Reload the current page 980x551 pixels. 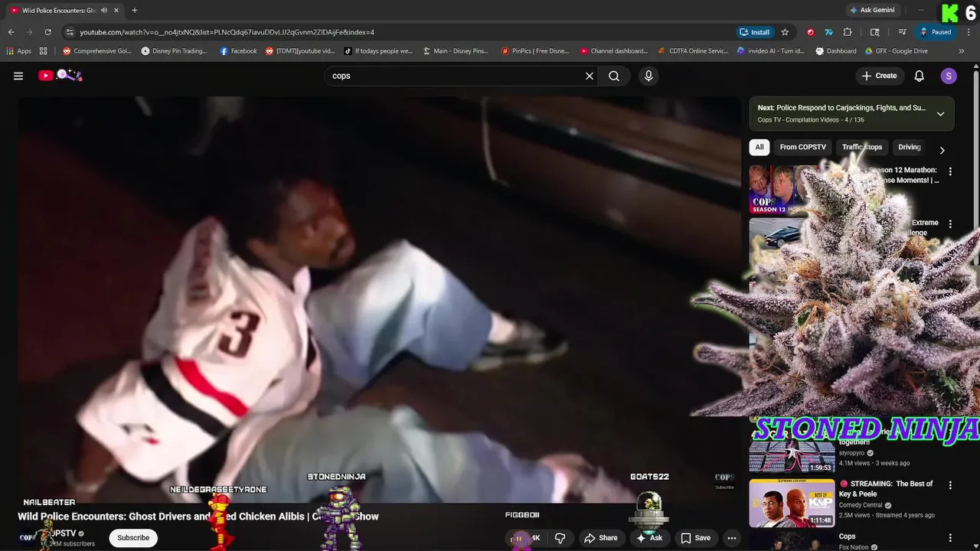point(47,32)
